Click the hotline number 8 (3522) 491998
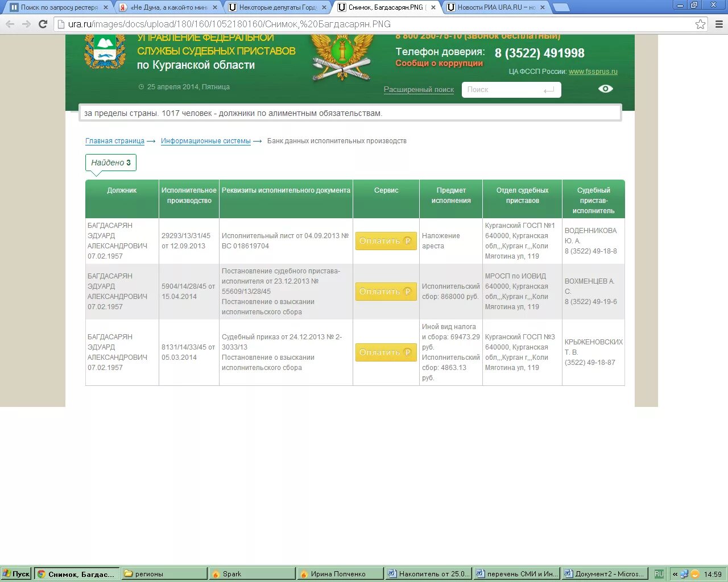The height and width of the screenshot is (582, 728). [539, 53]
